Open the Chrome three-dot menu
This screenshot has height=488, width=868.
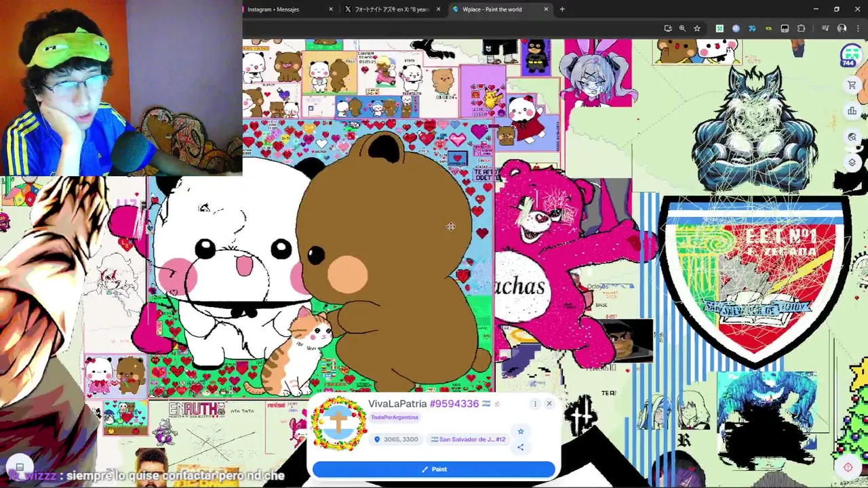click(858, 28)
